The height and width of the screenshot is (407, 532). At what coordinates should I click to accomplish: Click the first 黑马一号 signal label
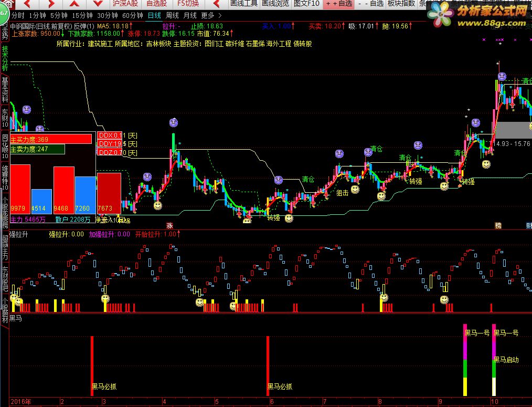477,333
